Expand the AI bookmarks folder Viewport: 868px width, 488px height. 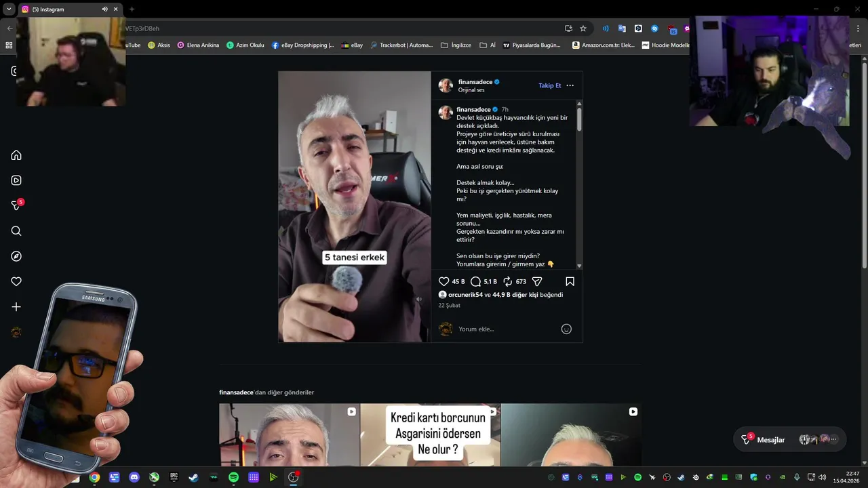(488, 45)
